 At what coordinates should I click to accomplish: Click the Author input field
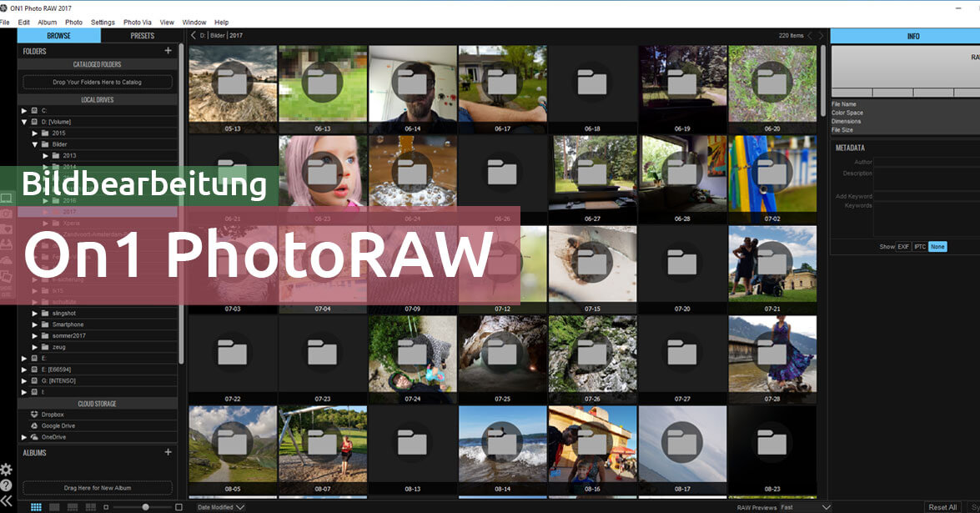click(x=927, y=162)
